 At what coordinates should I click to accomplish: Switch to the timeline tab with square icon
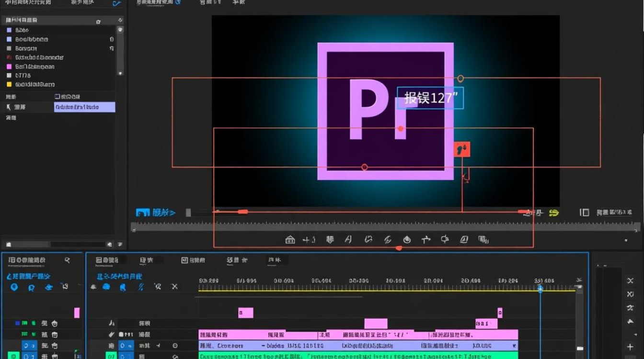pyautogui.click(x=193, y=260)
